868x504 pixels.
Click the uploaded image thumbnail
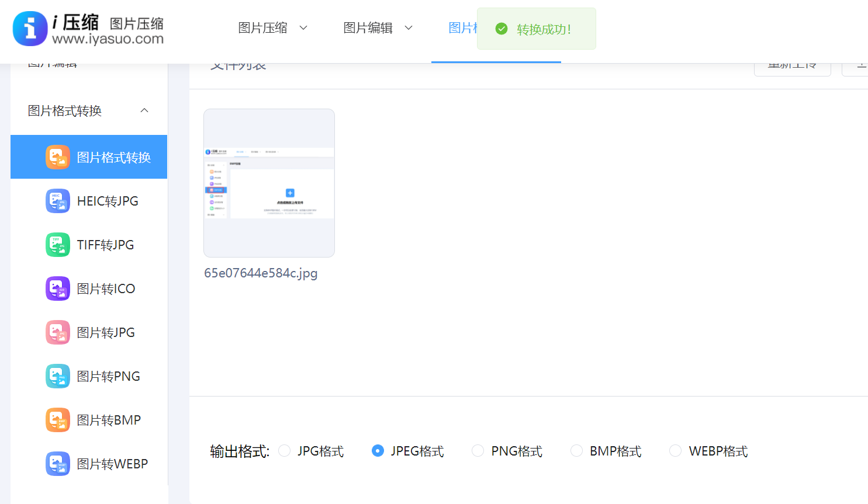(269, 183)
